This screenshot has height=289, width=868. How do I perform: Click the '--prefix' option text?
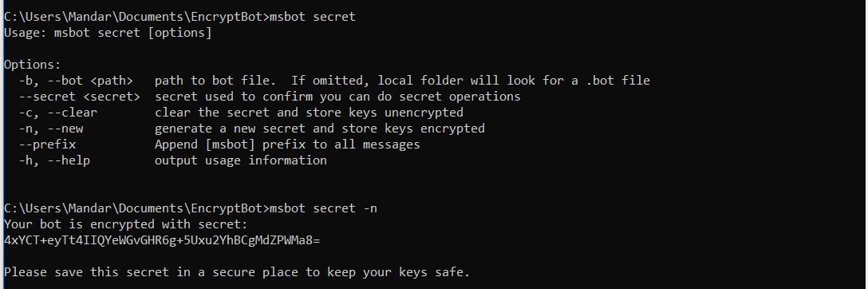click(x=47, y=145)
